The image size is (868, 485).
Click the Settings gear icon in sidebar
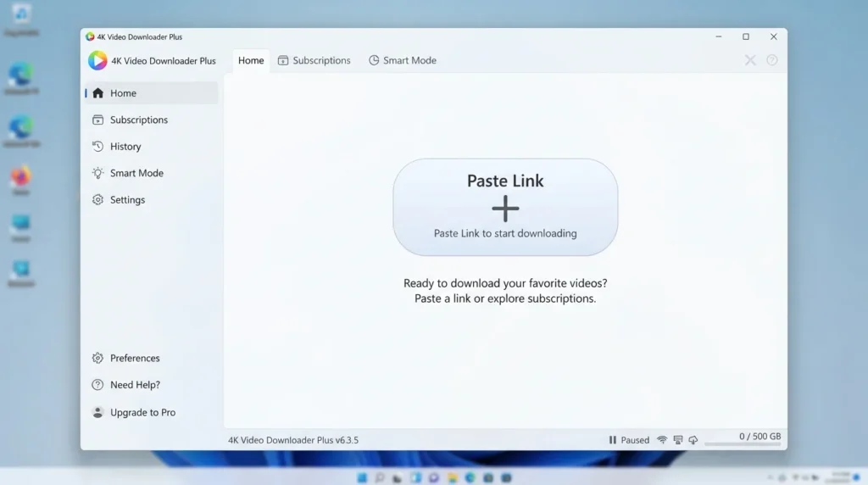coord(98,200)
